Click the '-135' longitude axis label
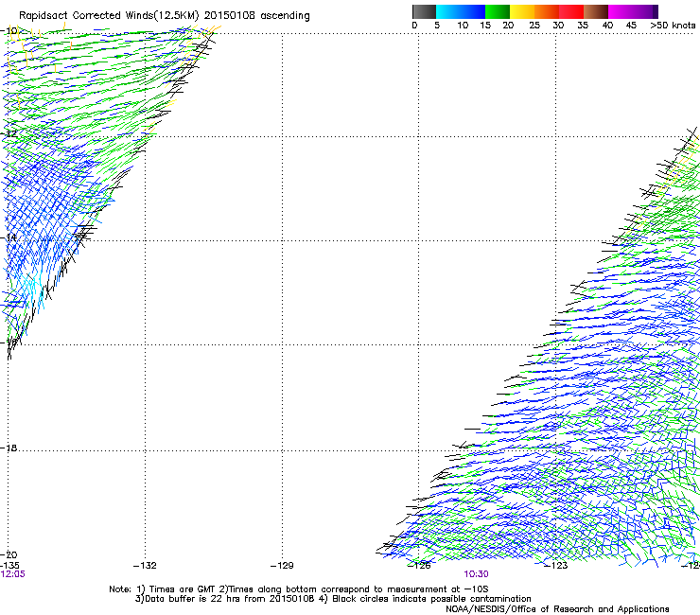700x615 pixels. tap(9, 566)
